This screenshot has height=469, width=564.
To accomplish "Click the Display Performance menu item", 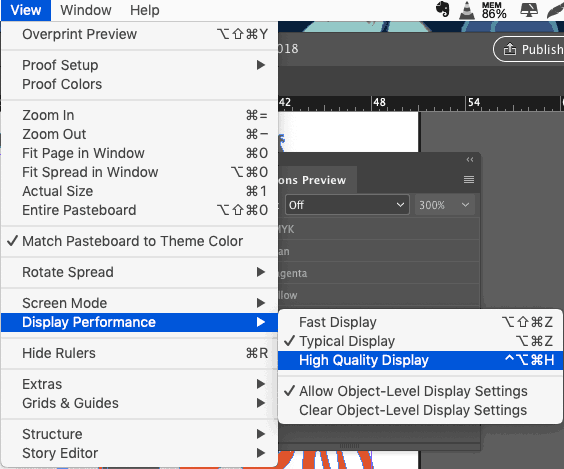I will point(139,322).
